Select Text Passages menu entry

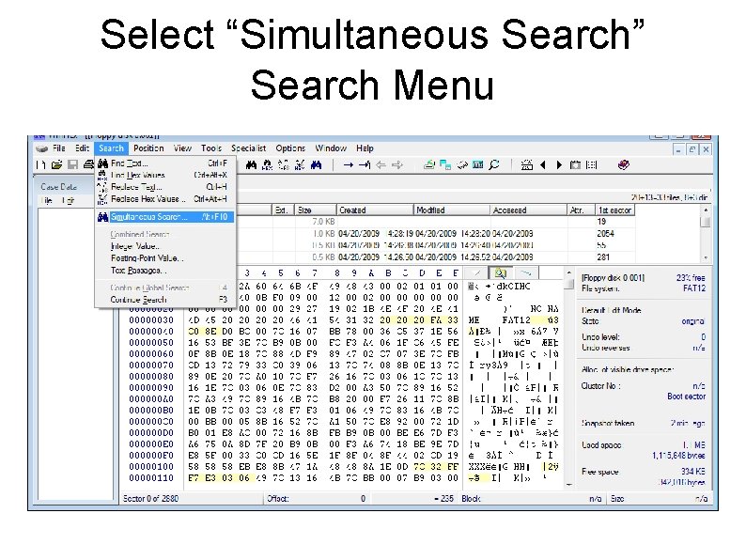pos(164,271)
